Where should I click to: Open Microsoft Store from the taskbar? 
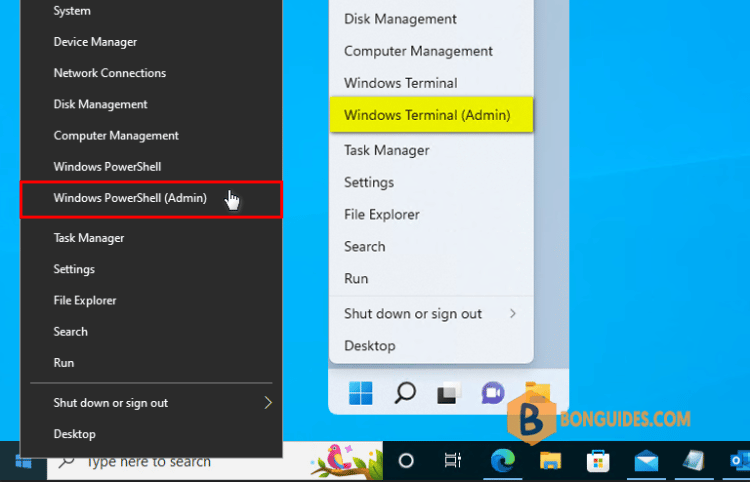[x=598, y=461]
